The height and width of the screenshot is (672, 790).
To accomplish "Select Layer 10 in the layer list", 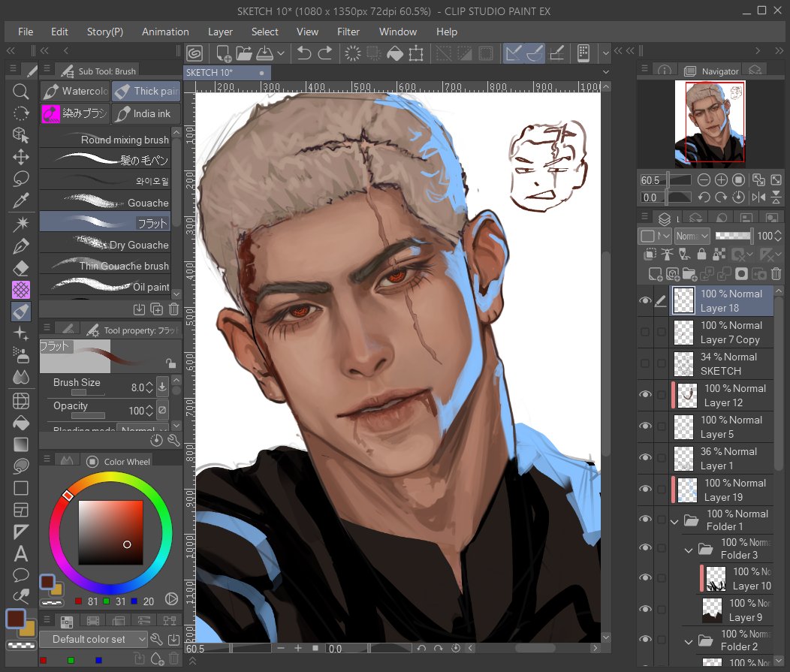I will (x=736, y=579).
